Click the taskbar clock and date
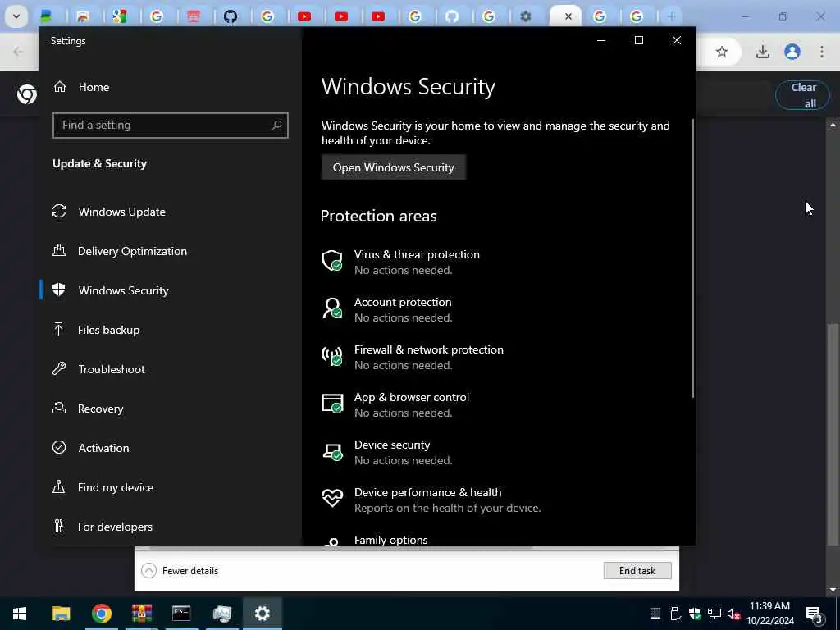 (769, 614)
